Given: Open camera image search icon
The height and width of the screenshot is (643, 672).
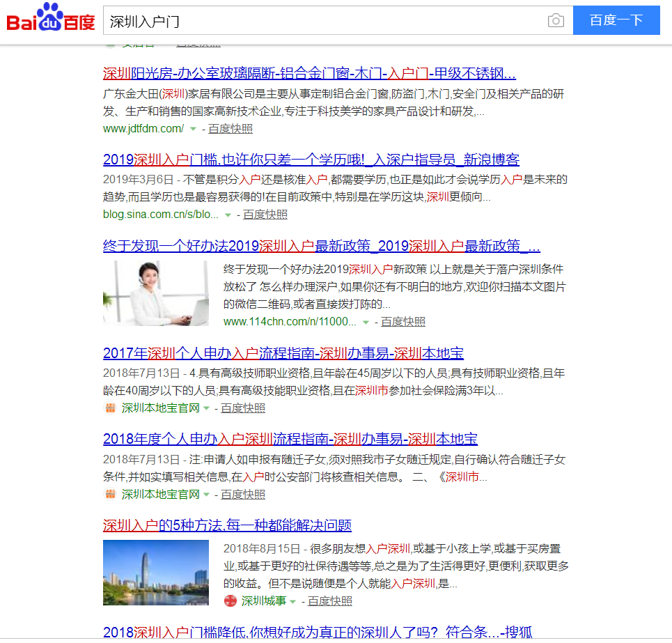Looking at the screenshot, I should [556, 21].
